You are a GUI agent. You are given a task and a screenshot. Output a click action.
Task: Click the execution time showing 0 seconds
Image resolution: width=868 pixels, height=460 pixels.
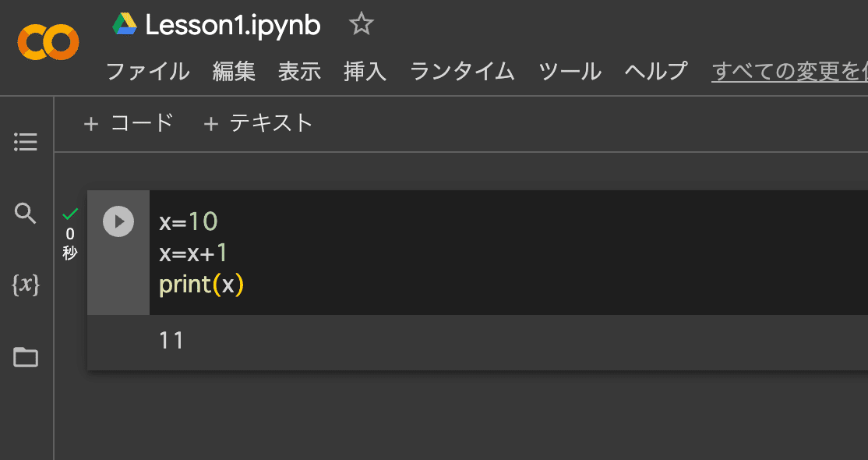click(x=69, y=242)
